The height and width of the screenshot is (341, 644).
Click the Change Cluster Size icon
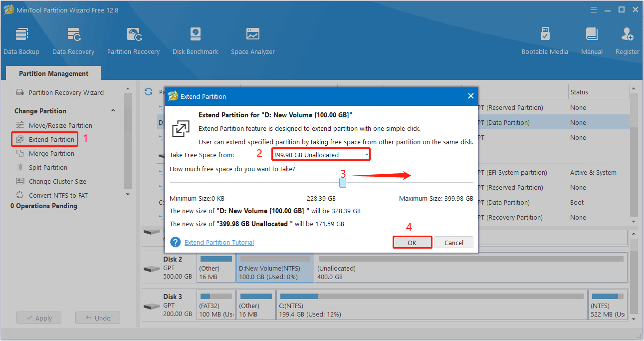tap(20, 181)
